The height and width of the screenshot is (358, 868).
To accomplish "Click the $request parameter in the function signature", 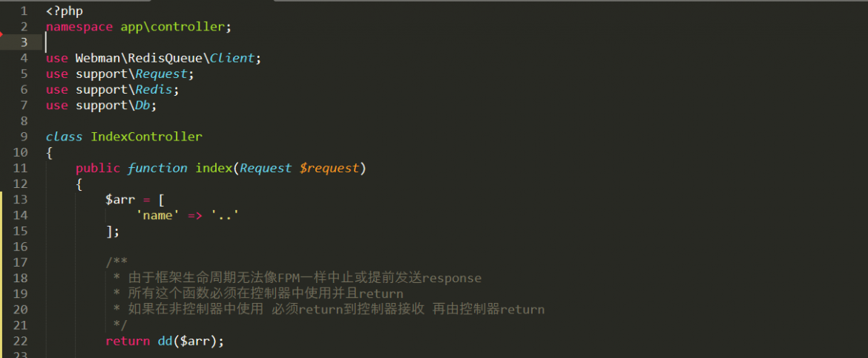I will (329, 168).
